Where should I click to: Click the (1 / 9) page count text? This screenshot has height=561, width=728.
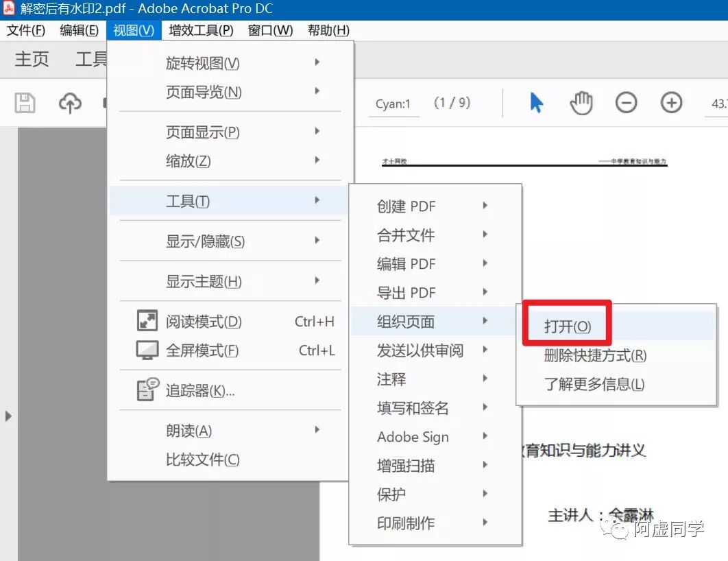[452, 103]
